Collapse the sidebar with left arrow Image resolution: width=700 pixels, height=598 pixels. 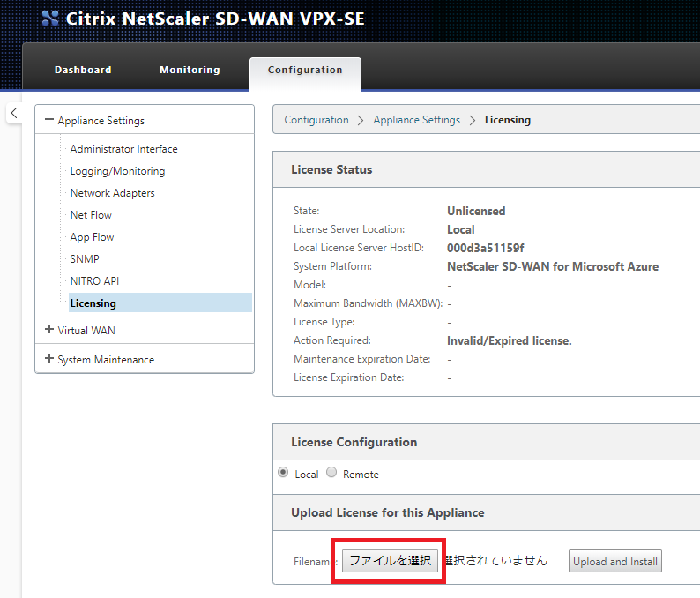[x=14, y=113]
